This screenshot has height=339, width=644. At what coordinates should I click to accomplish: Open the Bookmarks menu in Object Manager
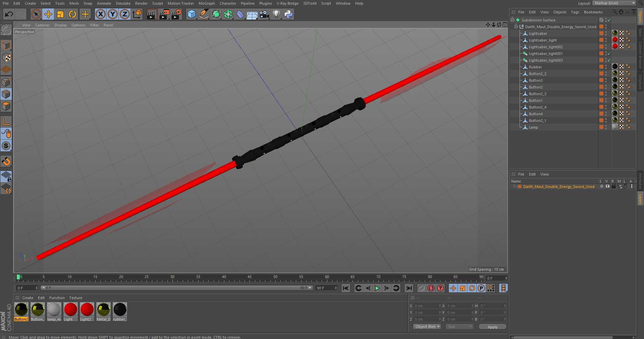click(593, 12)
